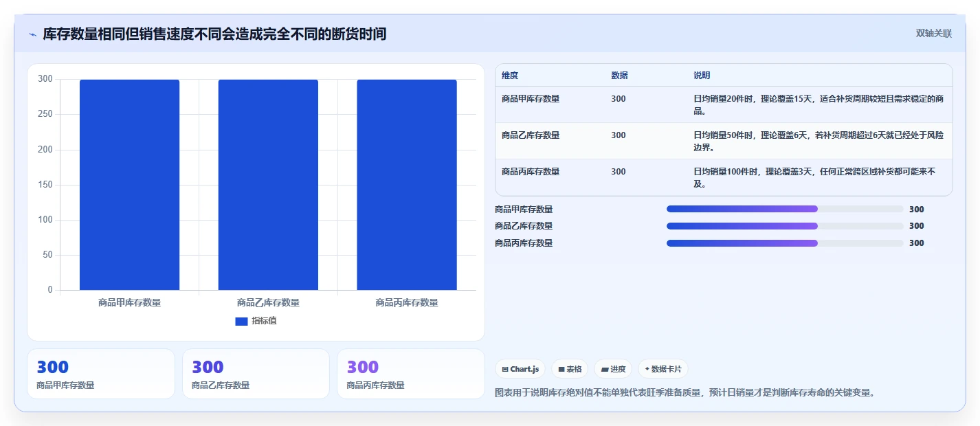Click the 商品乙库存数量 progress bar

(x=785, y=226)
